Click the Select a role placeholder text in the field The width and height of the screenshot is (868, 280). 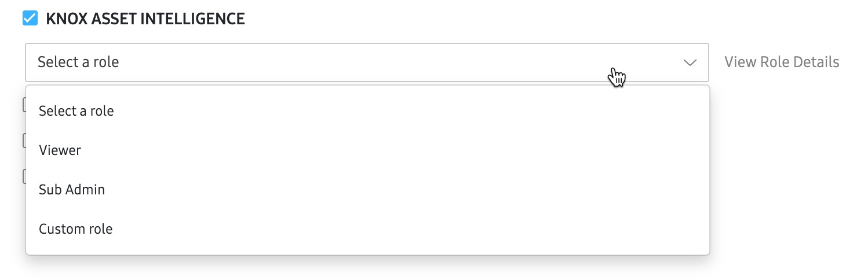78,62
